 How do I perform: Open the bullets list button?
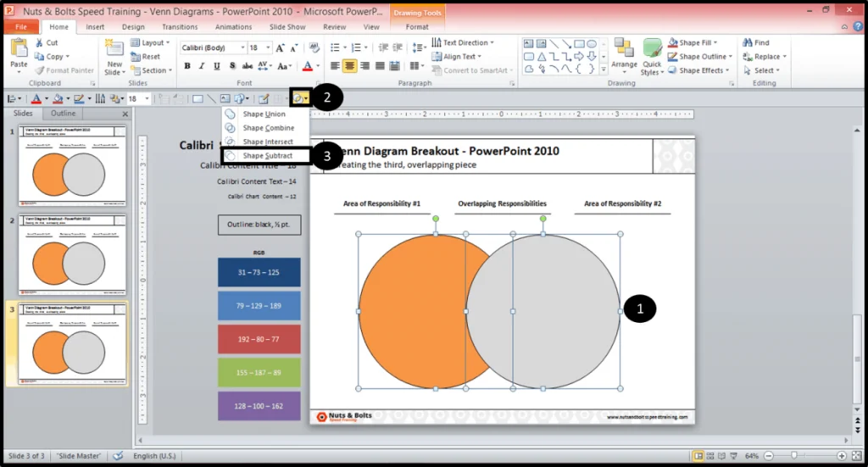pos(335,47)
